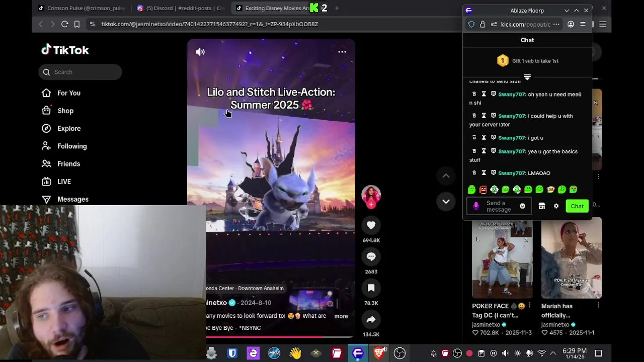This screenshot has width=644, height=362.
Task: Open the emoji picker in Kick chat
Action: tap(522, 206)
